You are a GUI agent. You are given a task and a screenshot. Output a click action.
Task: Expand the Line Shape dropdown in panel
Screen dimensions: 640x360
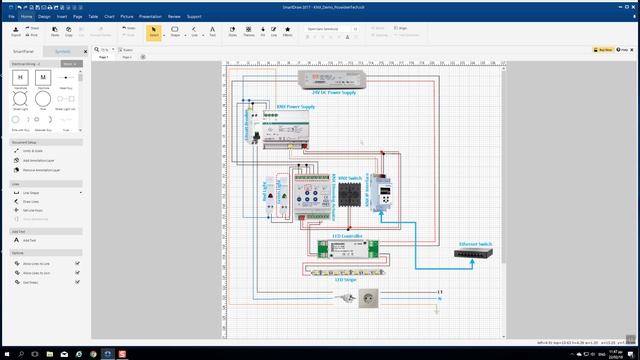pyautogui.click(x=80, y=192)
